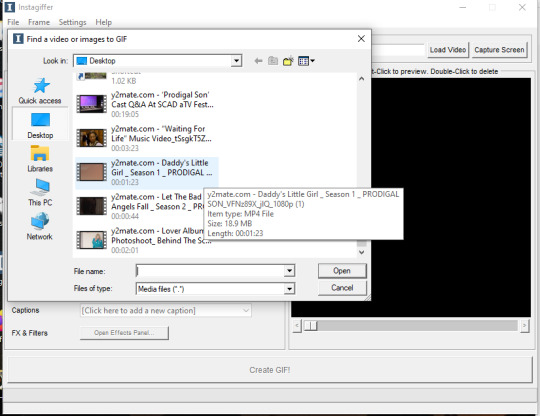Click the "Waiting For Life" Music Video file name text
Image resolution: width=540 pixels, height=416 pixels.
[161, 134]
